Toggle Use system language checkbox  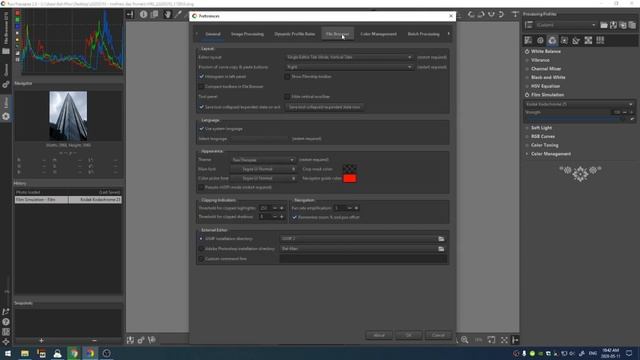click(x=201, y=129)
